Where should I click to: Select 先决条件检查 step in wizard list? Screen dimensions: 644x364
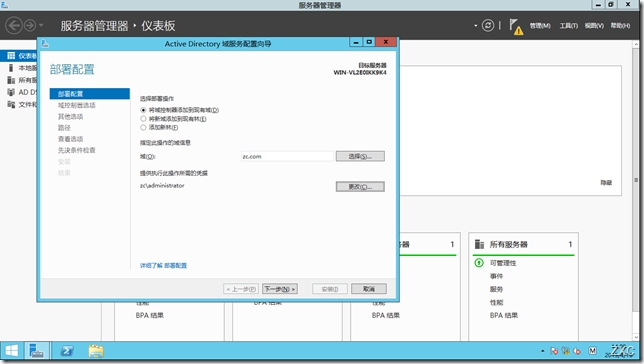77,150
